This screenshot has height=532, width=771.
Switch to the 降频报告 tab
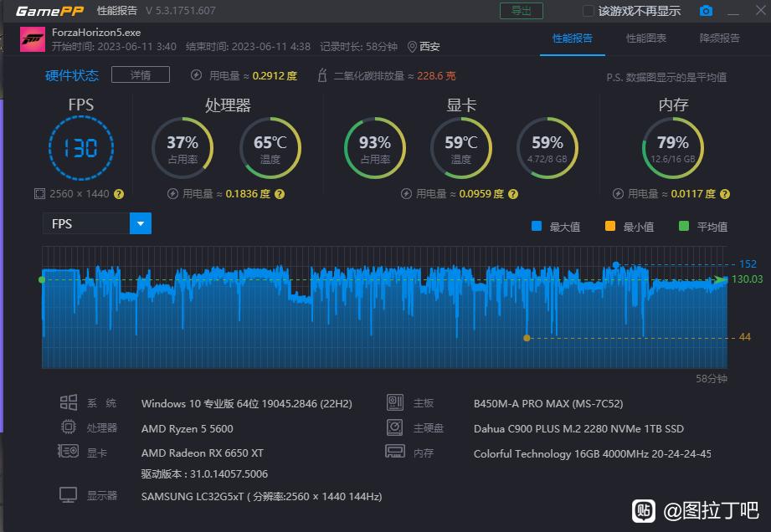coord(719,38)
